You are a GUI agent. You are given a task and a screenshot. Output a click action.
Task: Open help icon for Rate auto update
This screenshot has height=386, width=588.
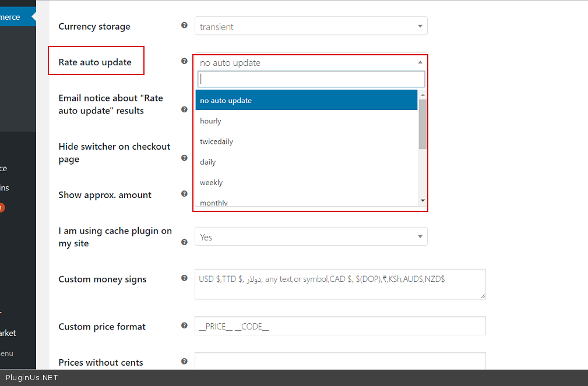tap(184, 61)
